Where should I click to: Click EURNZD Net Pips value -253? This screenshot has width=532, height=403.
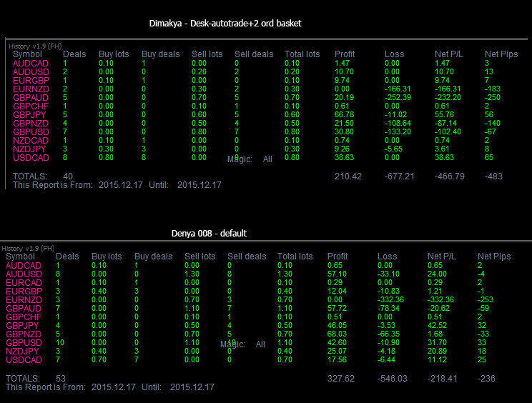click(486, 300)
